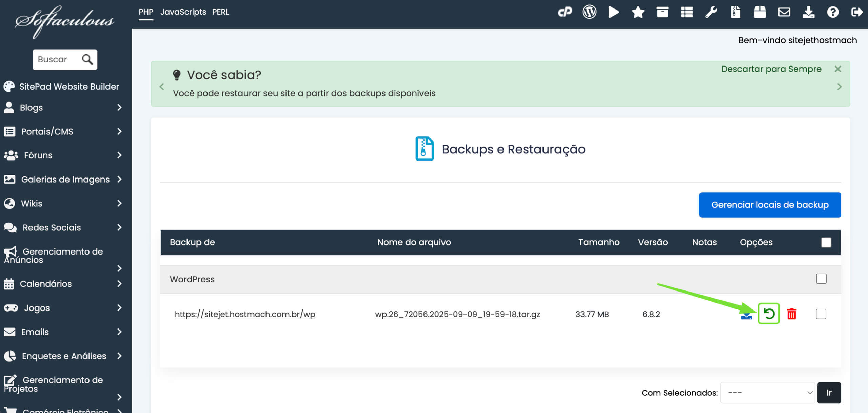Click the Jogos gamepad icon in the sidebar
This screenshot has height=413, width=868.
(x=11, y=308)
